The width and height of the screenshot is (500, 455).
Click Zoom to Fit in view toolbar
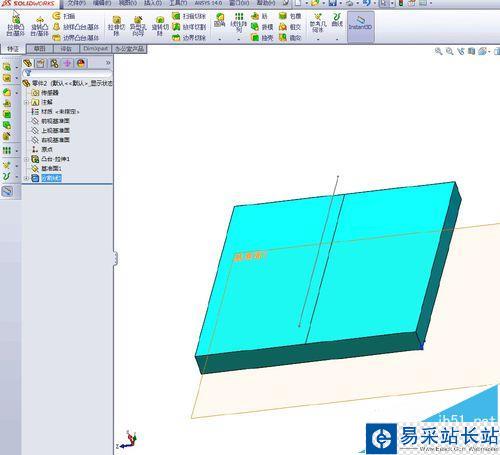[x=439, y=51]
